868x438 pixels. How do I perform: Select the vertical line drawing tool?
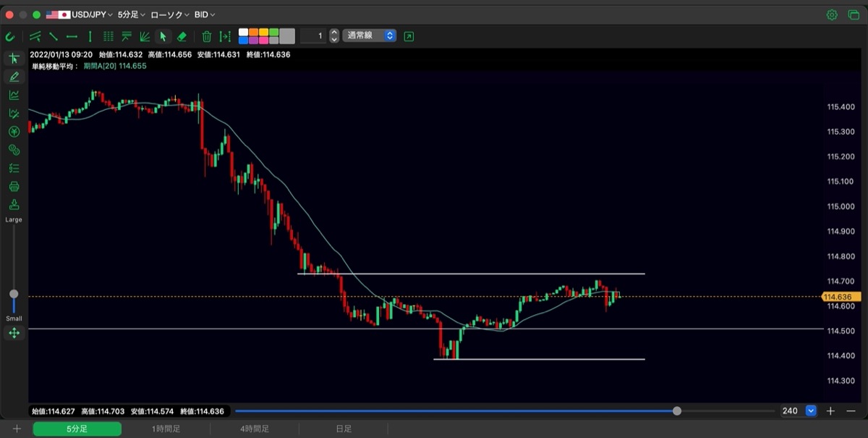(90, 35)
